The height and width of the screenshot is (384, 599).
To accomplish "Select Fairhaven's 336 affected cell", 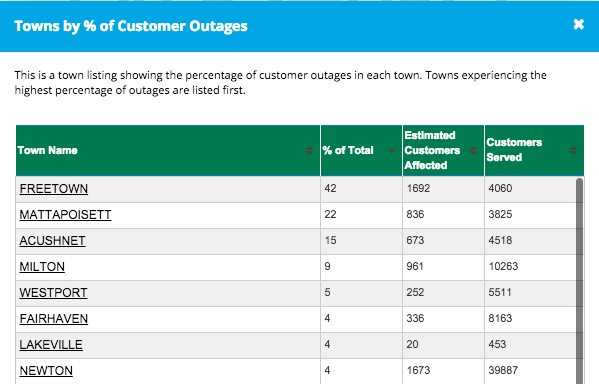I will click(443, 319).
